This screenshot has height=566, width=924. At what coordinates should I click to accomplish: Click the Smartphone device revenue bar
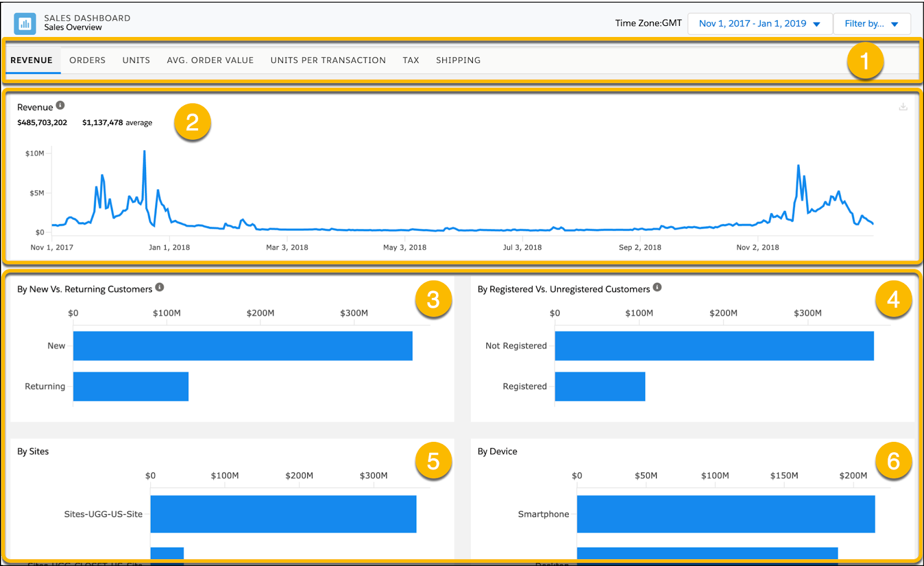[726, 514]
